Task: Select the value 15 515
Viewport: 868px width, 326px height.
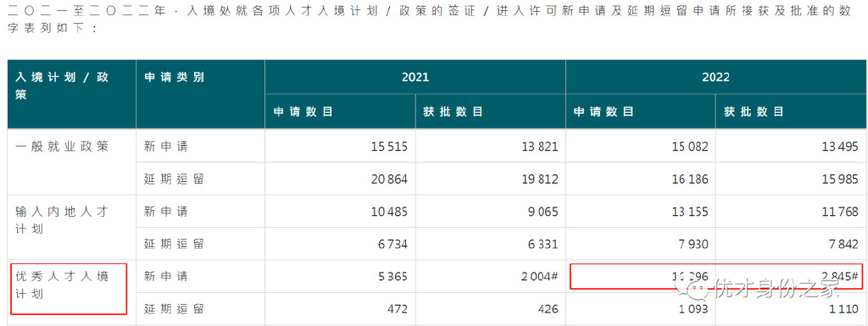Action: 389,146
